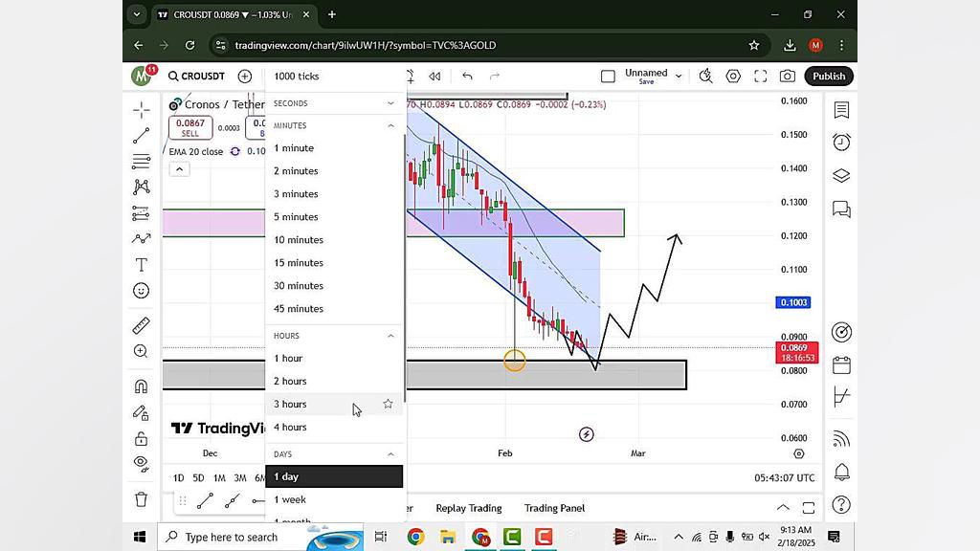980x551 pixels.
Task: Select the Text annotation tool
Action: pyautogui.click(x=142, y=265)
